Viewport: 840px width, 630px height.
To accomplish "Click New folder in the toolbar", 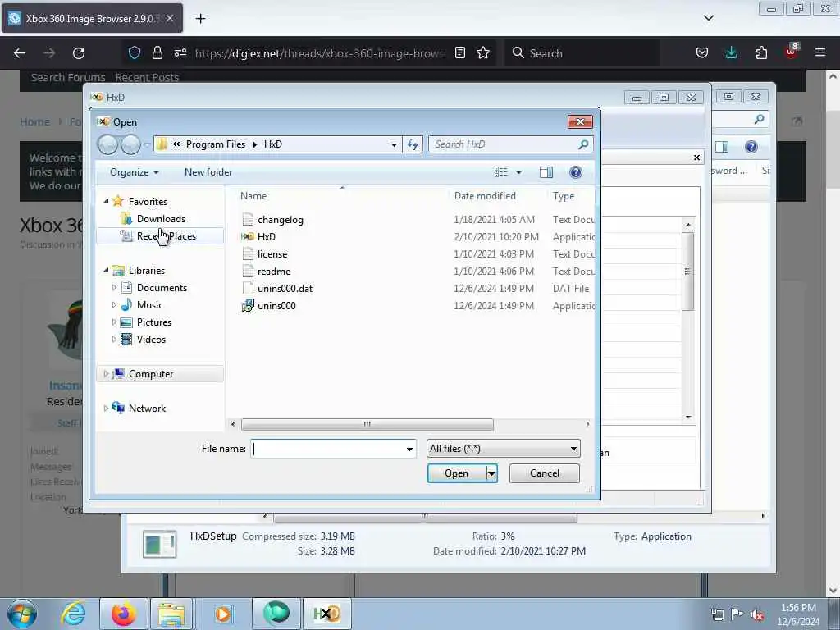I will [x=208, y=172].
